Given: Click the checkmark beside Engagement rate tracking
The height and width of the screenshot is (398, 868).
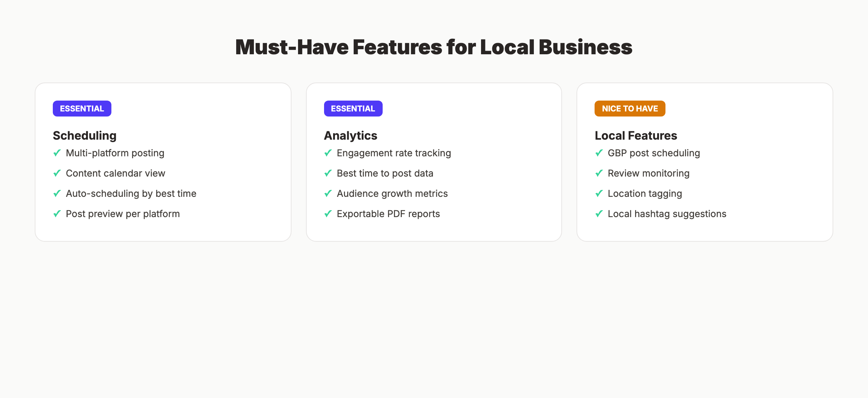Looking at the screenshot, I should [x=328, y=153].
